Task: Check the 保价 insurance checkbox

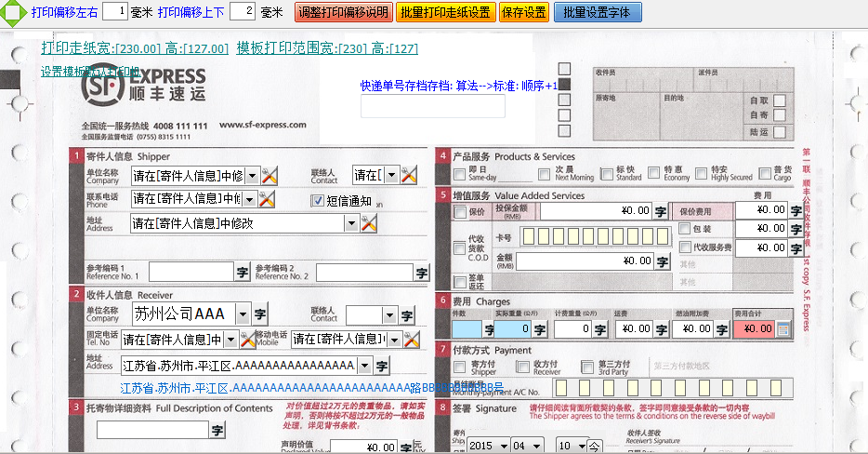Action: (461, 212)
